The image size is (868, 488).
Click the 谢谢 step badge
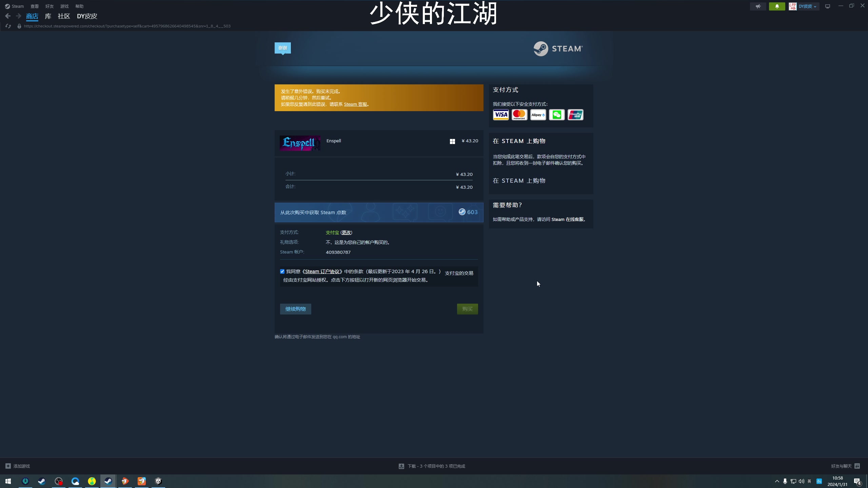(283, 48)
